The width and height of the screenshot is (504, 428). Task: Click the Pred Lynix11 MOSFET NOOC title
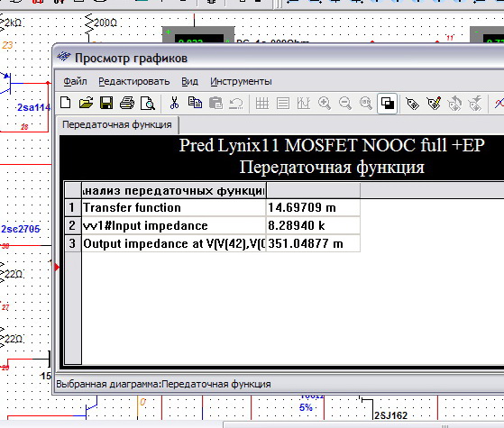[332, 145]
